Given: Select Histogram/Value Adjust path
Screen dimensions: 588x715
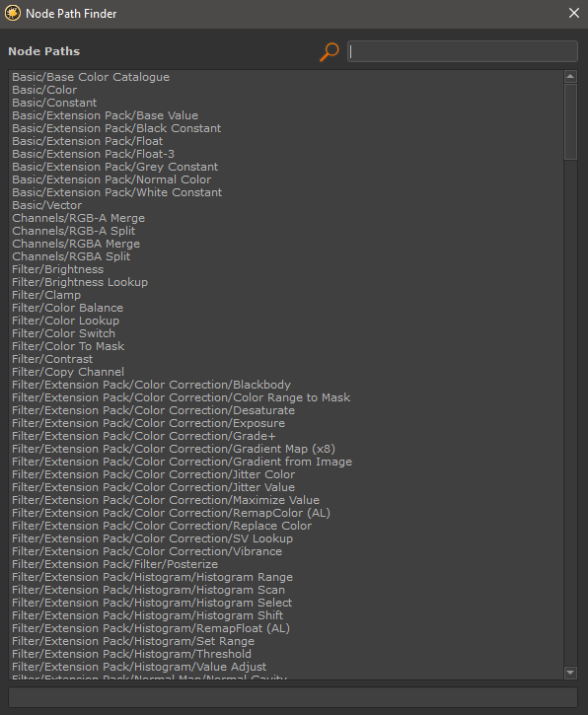Looking at the screenshot, I should (x=139, y=667).
